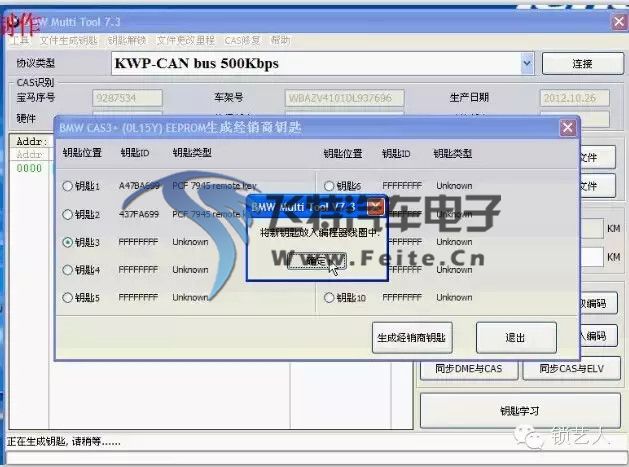Select the 钥匙6 radio button
629x467 pixels.
tap(329, 186)
